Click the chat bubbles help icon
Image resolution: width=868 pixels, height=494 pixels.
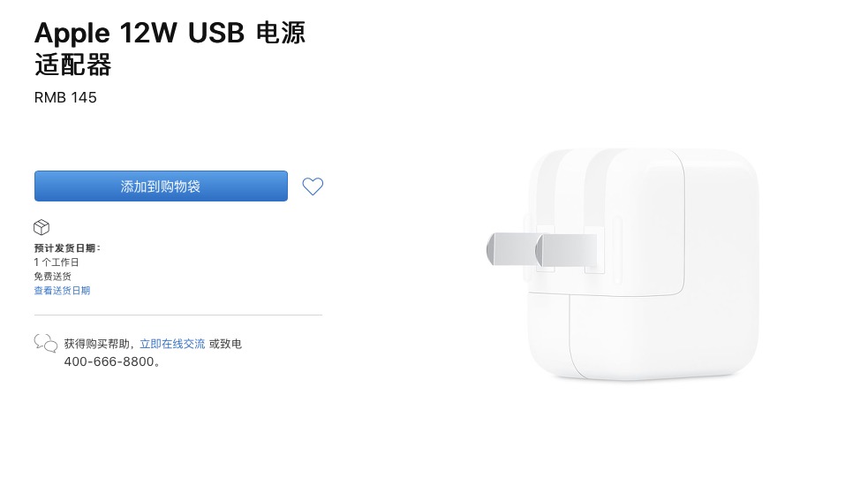pyautogui.click(x=45, y=344)
